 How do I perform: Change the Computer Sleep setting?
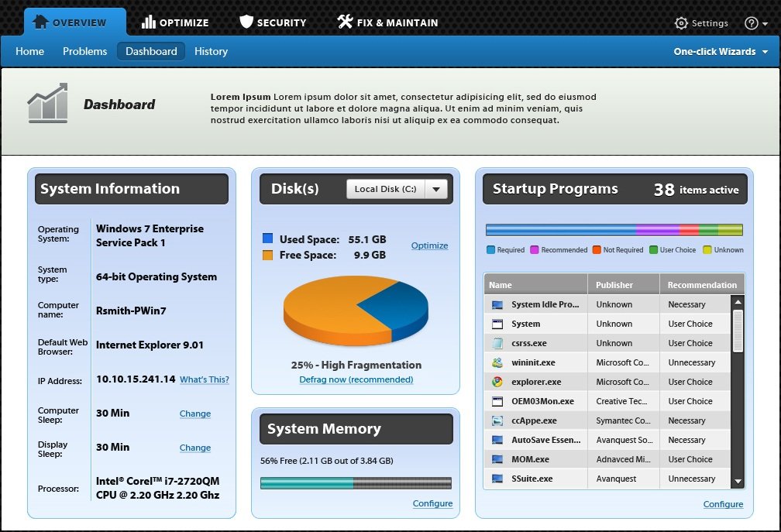pyautogui.click(x=194, y=414)
